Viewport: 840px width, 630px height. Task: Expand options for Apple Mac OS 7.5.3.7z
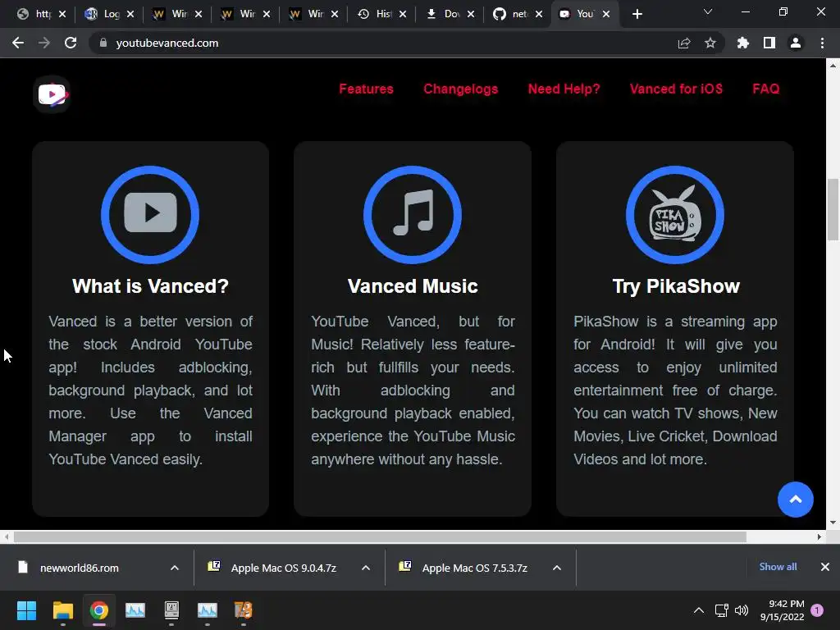point(557,568)
